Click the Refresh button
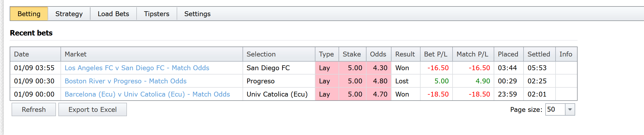 pyautogui.click(x=34, y=110)
